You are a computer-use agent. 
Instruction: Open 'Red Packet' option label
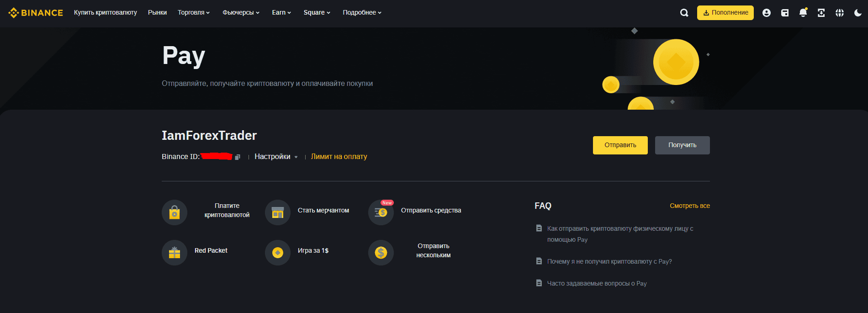pos(211,250)
